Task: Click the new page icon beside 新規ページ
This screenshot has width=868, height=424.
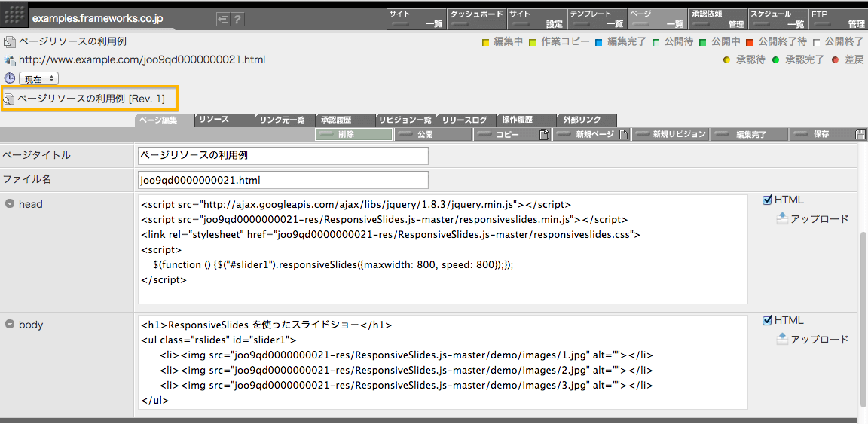Action: 623,135
